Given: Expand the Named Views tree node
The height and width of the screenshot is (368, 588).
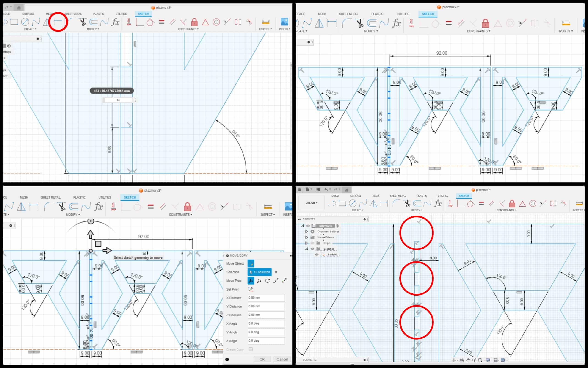Looking at the screenshot, I should (x=306, y=237).
